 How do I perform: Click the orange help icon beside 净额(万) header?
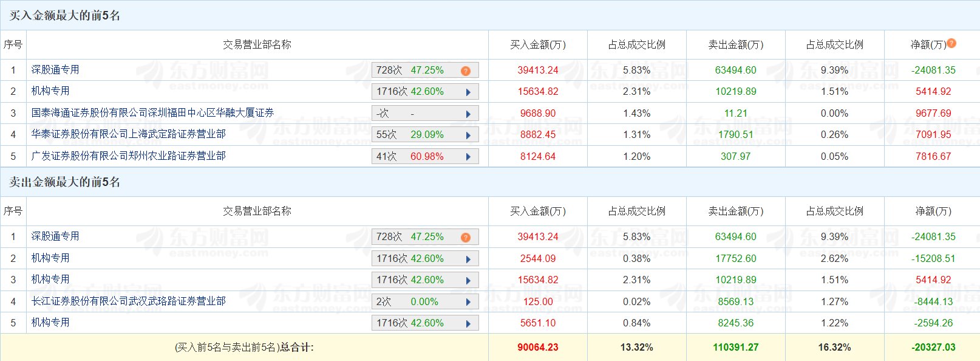pyautogui.click(x=951, y=43)
